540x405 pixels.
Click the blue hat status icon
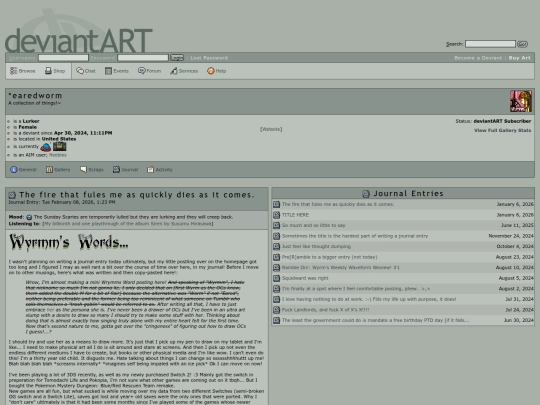(x=45, y=147)
